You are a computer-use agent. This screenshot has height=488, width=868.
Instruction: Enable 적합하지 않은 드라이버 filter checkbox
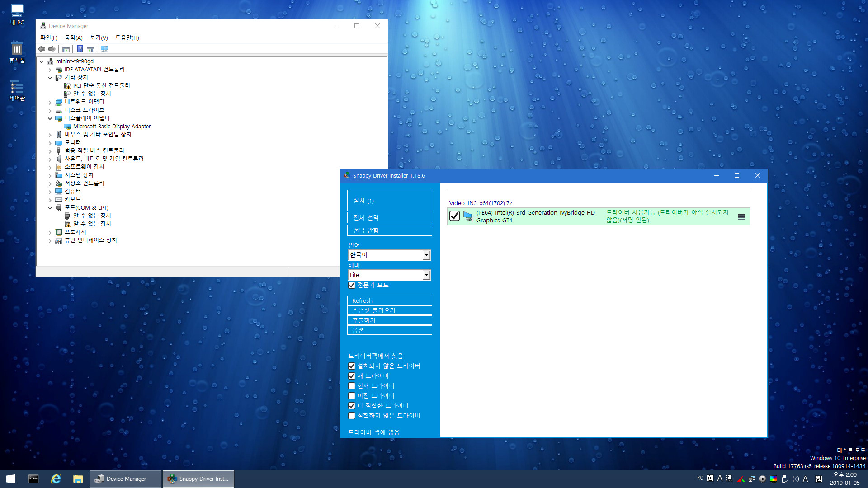click(352, 416)
